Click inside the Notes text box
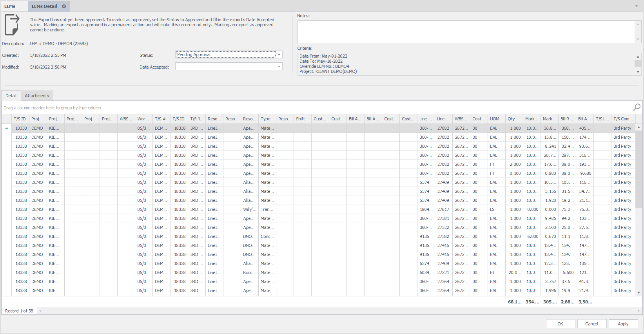Screen dimensions: 644x334 466,31
